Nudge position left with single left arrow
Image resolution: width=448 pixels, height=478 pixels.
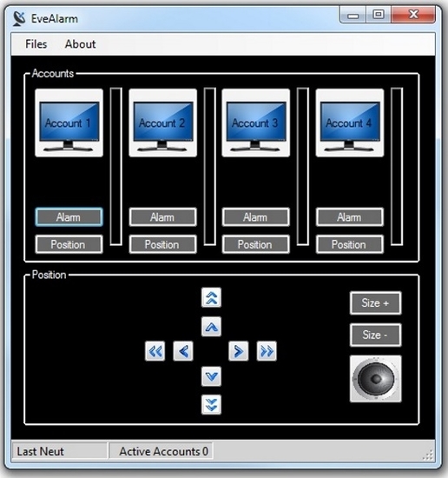[x=183, y=351]
